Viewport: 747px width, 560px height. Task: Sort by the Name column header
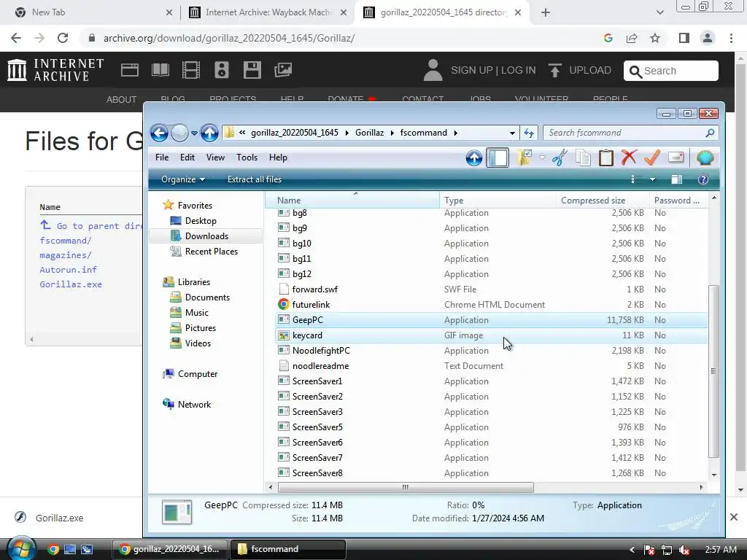click(x=352, y=201)
